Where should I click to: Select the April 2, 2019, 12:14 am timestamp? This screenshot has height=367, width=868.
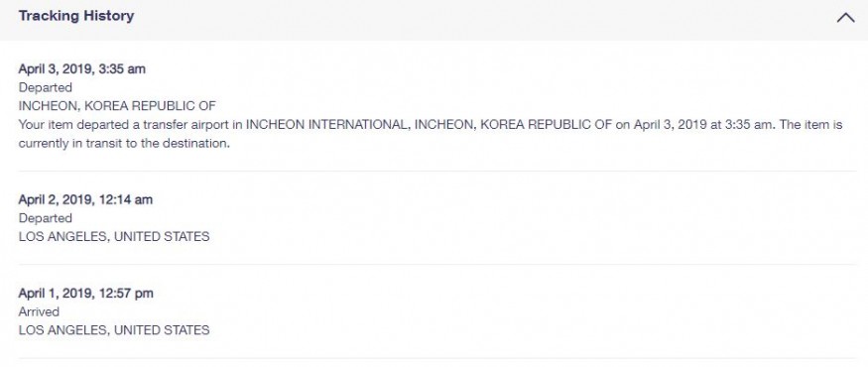click(85, 199)
